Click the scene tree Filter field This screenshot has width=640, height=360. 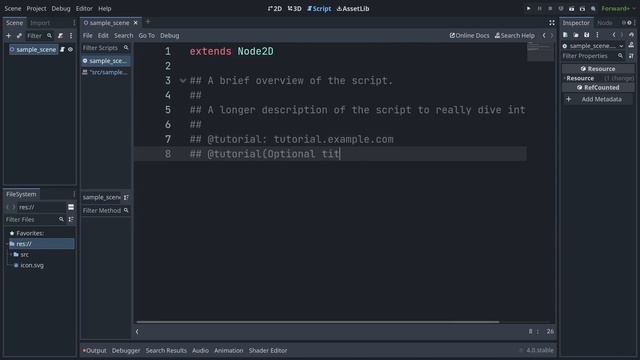pos(40,36)
